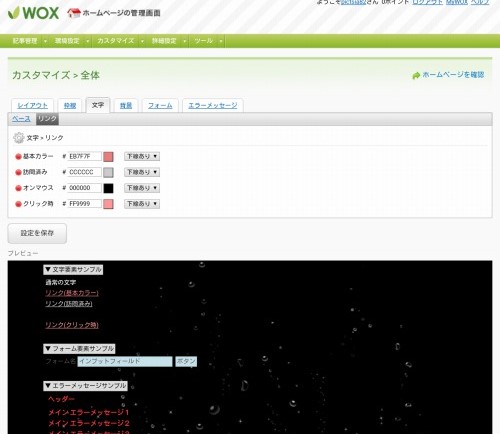
Task: Click the red bullet beside 基本カラー
Action: (x=18, y=156)
